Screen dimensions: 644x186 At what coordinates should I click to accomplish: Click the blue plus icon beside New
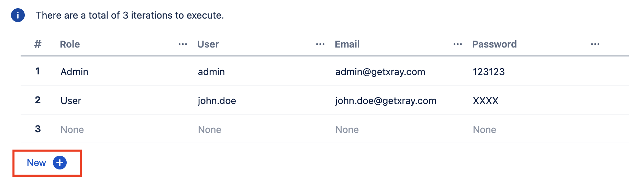(x=60, y=163)
